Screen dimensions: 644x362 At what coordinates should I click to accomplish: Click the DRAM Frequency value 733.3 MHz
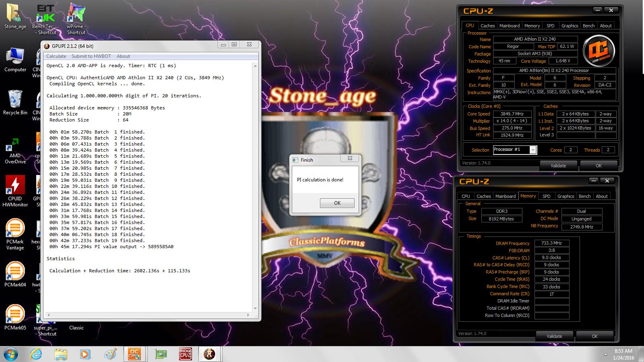pos(551,243)
